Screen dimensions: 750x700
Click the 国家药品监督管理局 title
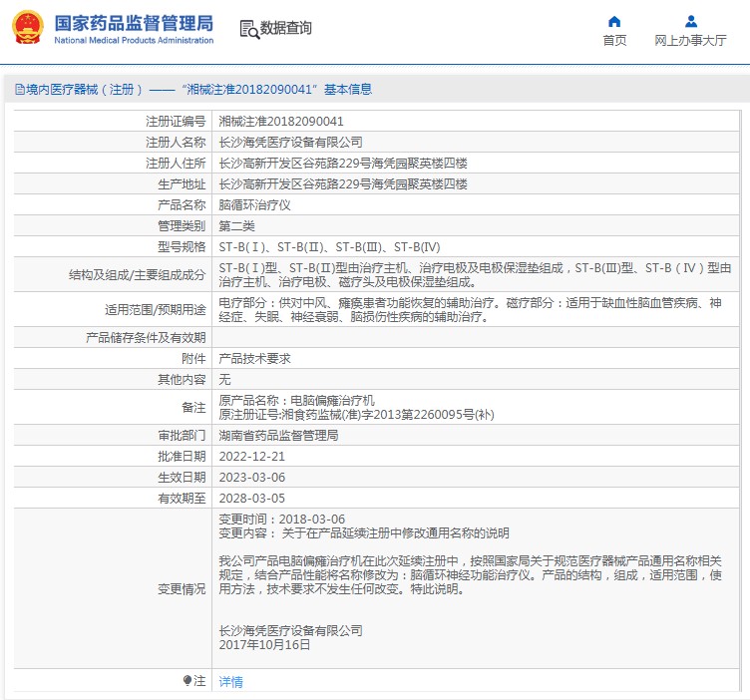pos(134,23)
